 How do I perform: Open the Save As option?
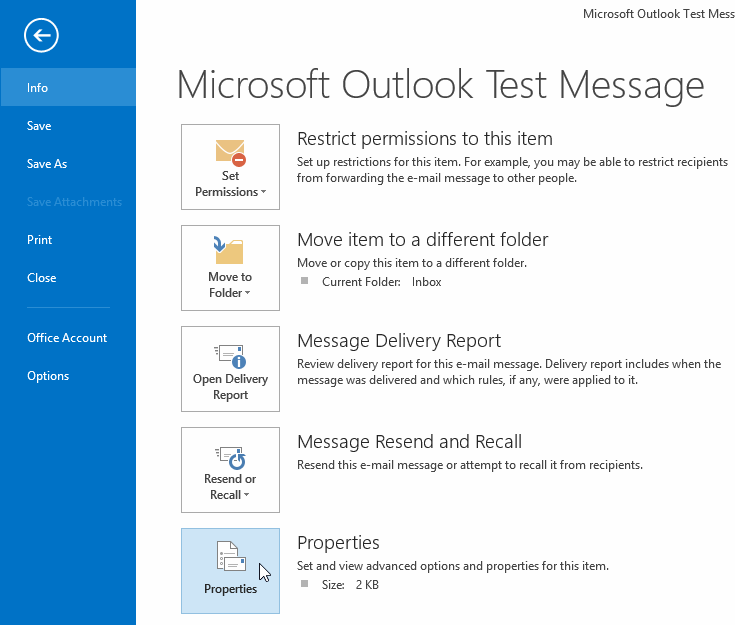(x=47, y=164)
